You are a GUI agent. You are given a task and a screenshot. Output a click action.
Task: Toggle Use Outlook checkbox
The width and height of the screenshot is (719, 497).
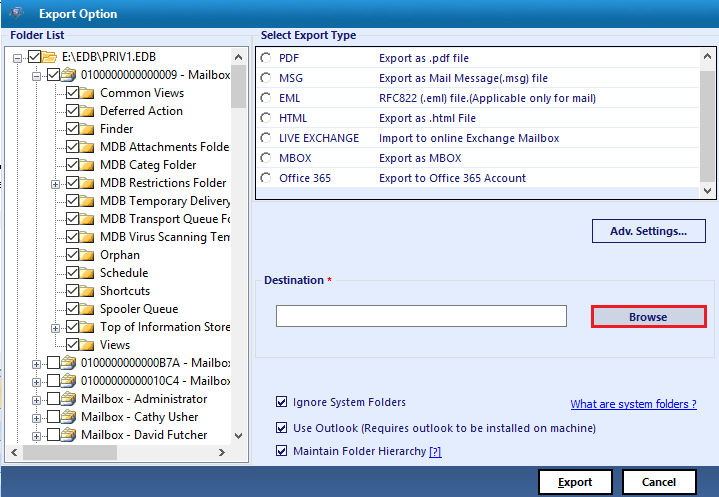click(x=282, y=428)
